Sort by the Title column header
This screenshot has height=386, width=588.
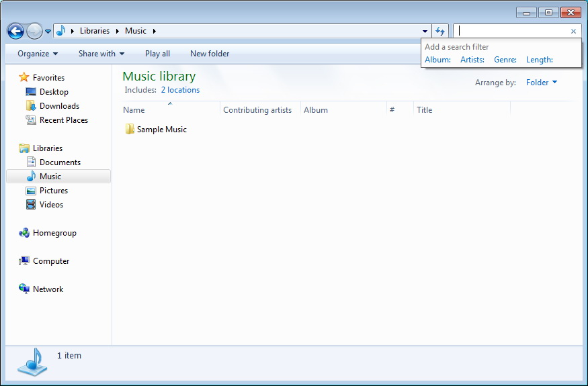(x=462, y=110)
